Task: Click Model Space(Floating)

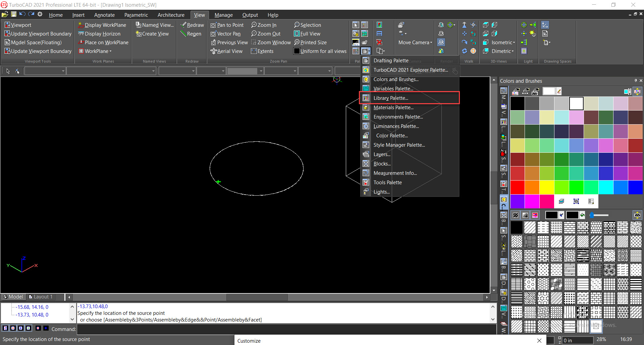Action: tap(33, 43)
